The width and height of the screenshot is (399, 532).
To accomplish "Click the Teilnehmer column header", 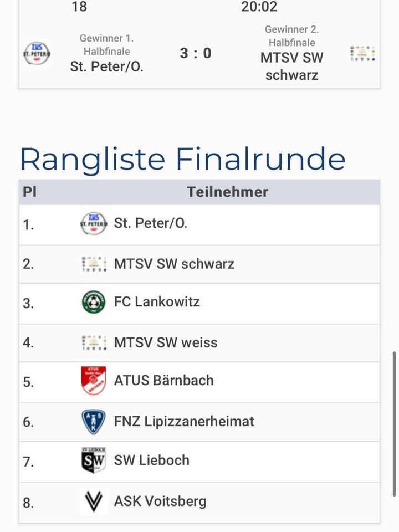I will click(227, 192).
